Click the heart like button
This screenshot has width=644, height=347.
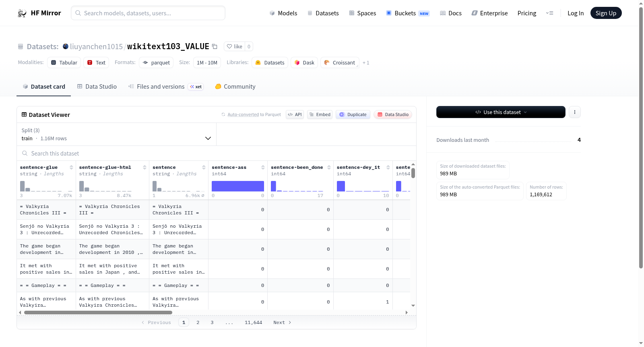(234, 46)
